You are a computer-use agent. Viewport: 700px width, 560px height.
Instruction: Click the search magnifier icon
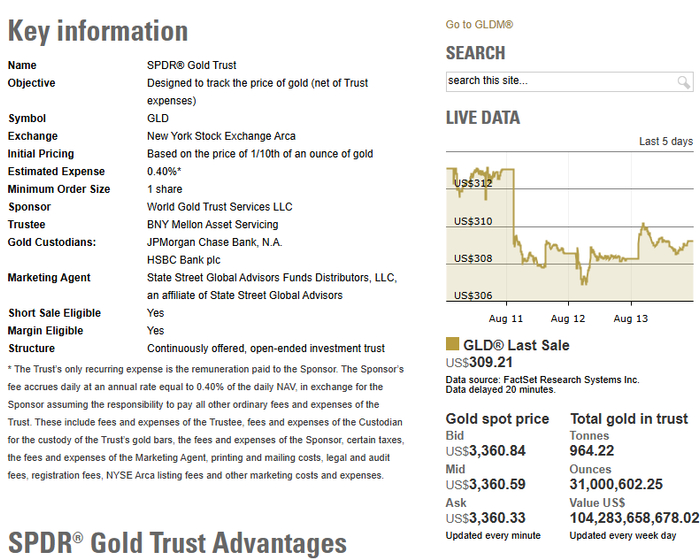click(x=683, y=82)
